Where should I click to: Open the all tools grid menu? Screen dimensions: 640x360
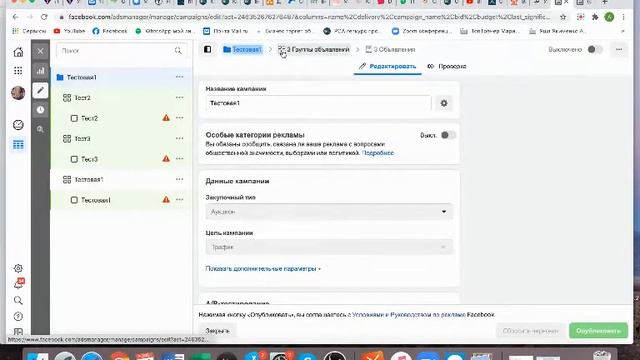click(x=18, y=71)
